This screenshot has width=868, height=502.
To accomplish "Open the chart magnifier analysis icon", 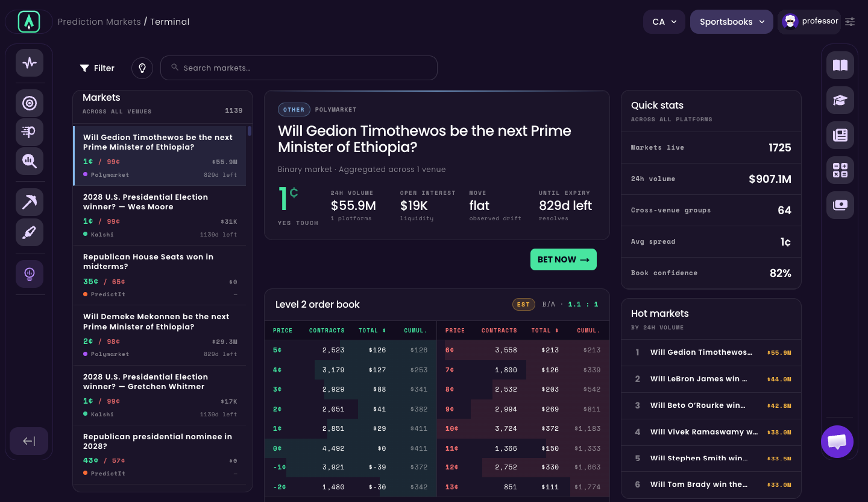I will point(30,160).
